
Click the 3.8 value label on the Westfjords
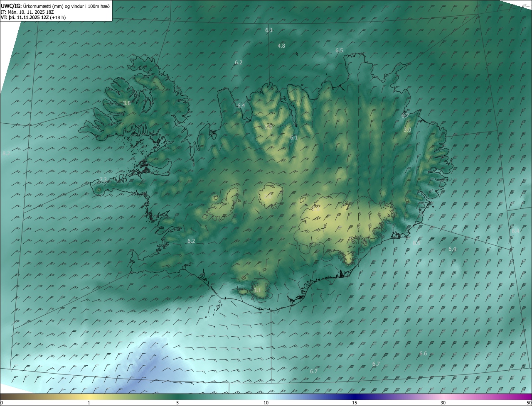pyautogui.click(x=127, y=103)
